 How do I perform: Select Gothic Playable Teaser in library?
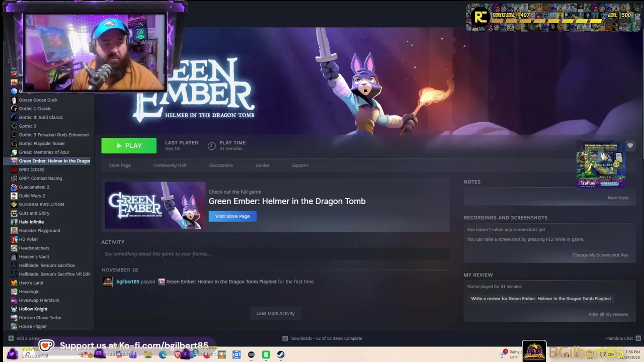(x=42, y=143)
